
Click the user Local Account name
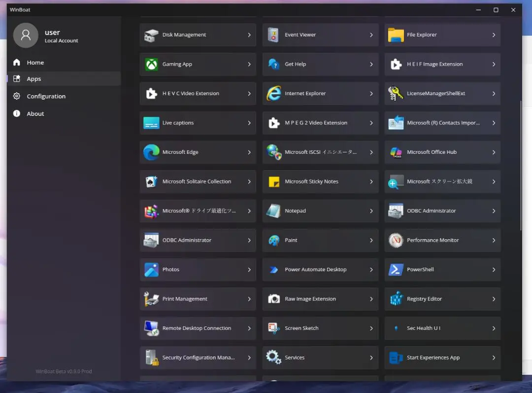62,41
